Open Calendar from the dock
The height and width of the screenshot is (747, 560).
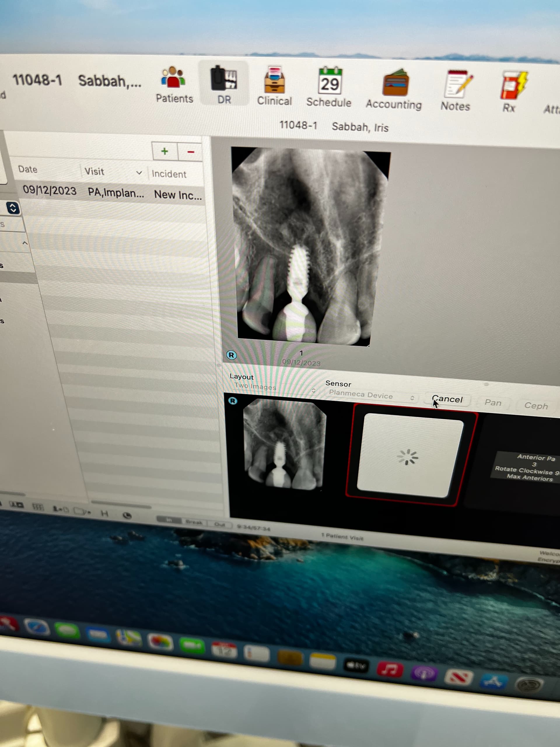coord(224,650)
